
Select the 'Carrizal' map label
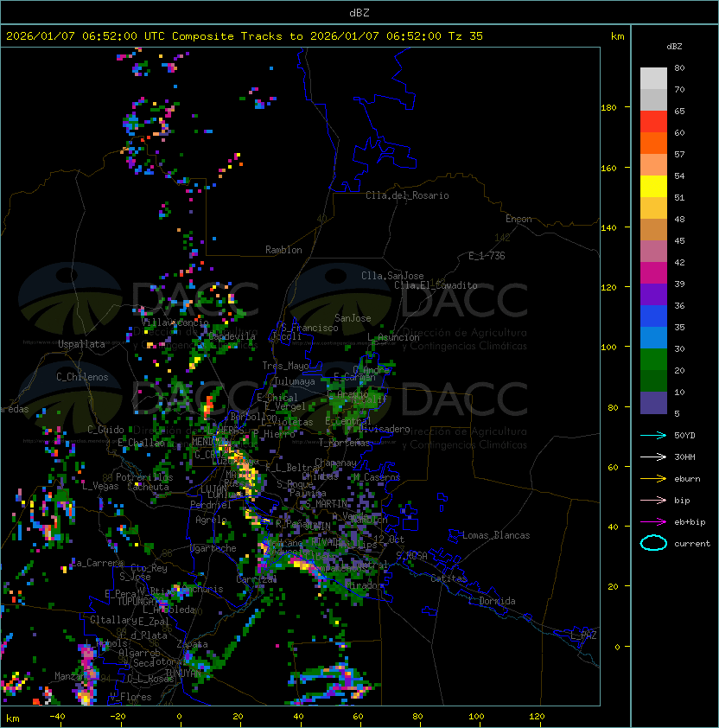[256, 579]
